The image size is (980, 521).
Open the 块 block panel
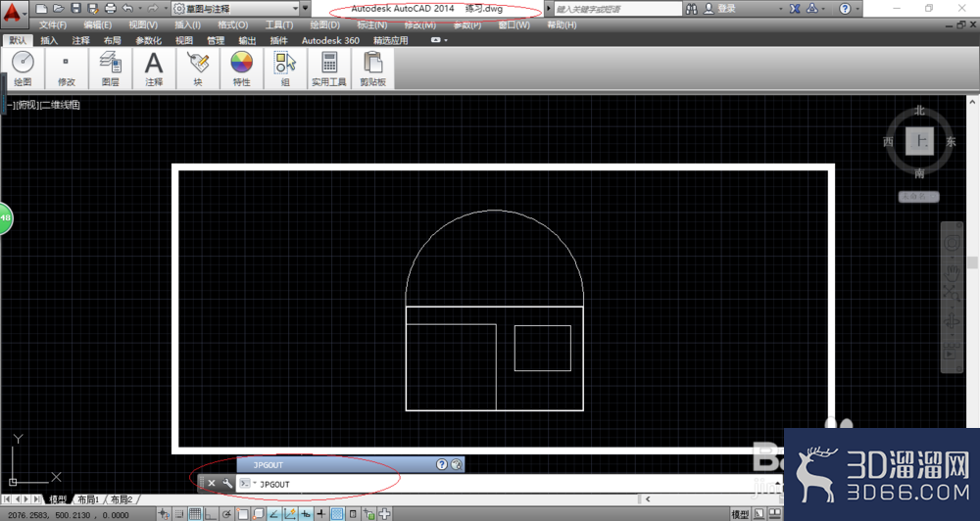coord(198,69)
